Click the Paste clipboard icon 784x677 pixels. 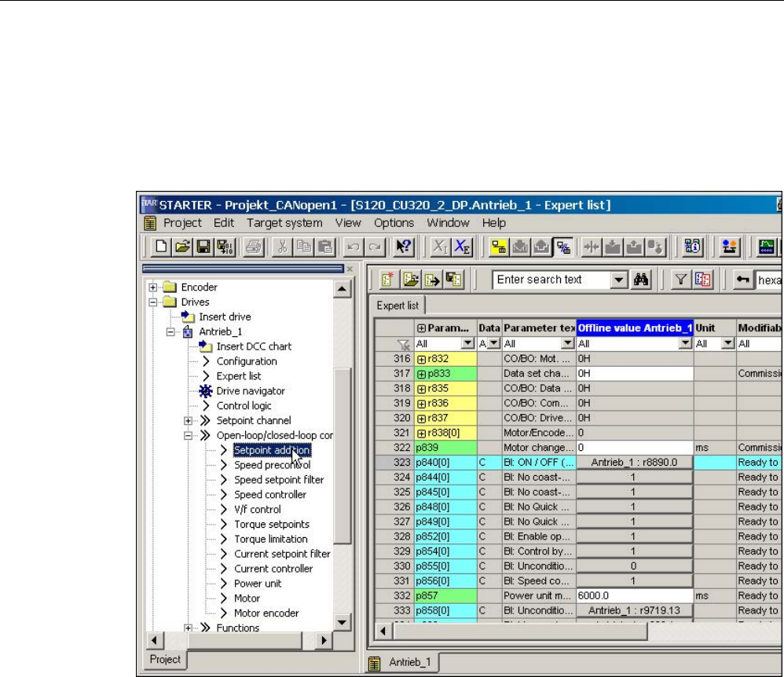tap(325, 247)
